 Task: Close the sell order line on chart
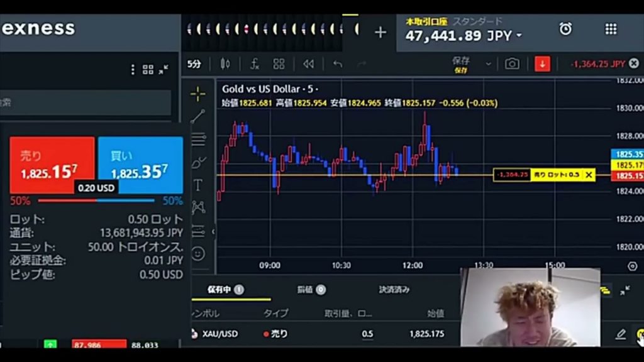click(589, 175)
